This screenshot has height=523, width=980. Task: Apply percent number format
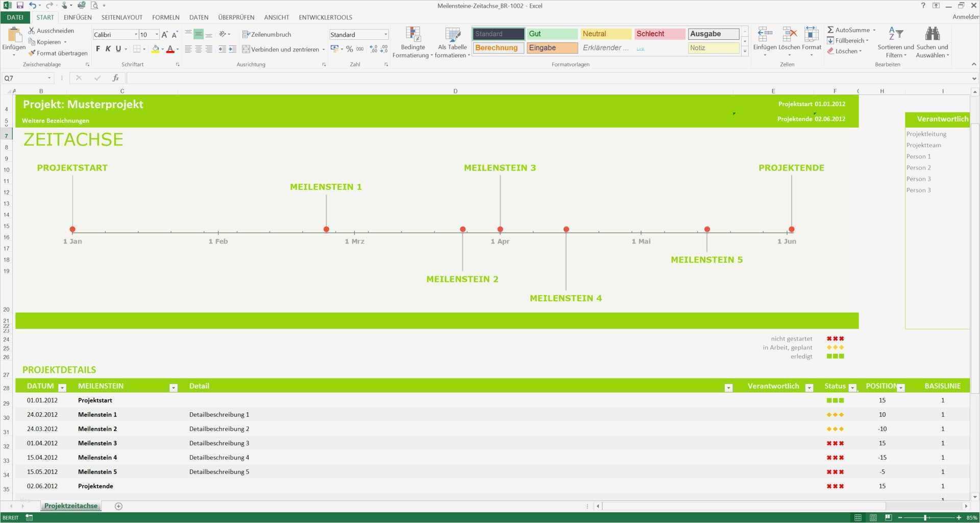(349, 49)
